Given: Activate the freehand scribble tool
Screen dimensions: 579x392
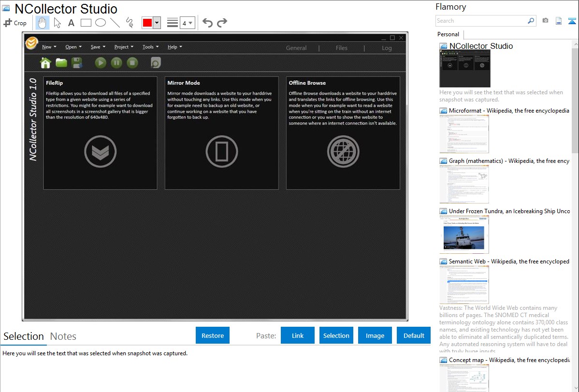Looking at the screenshot, I should [129, 23].
